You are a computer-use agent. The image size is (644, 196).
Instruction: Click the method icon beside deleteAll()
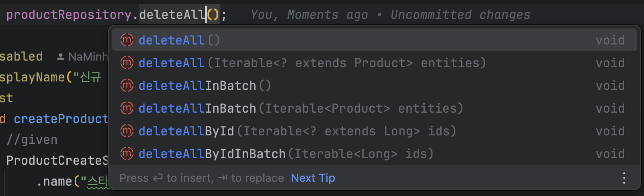coord(126,40)
